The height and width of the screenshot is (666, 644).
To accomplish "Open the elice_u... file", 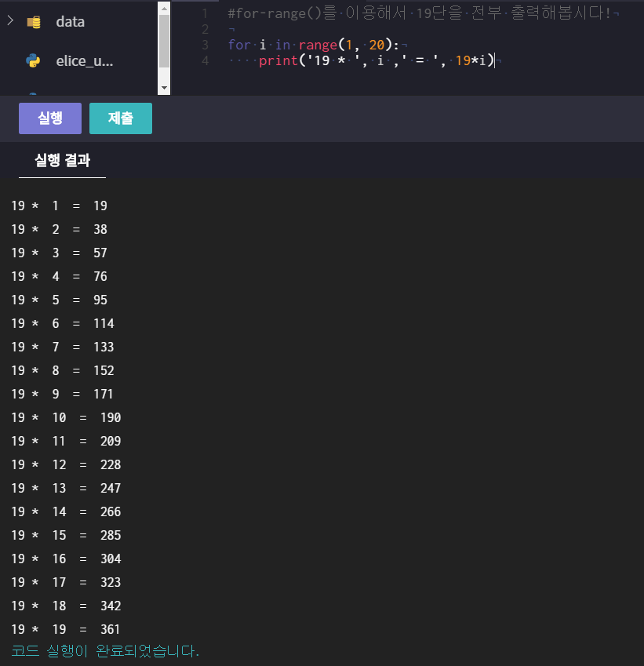I will click(85, 61).
